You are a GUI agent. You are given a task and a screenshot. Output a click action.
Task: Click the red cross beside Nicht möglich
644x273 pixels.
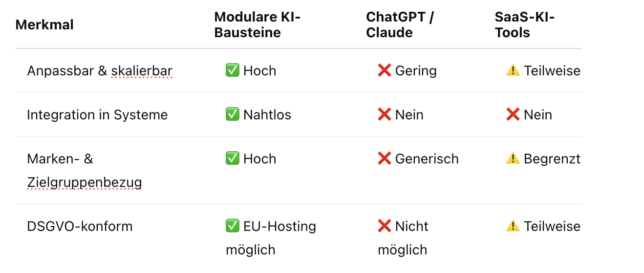(385, 226)
